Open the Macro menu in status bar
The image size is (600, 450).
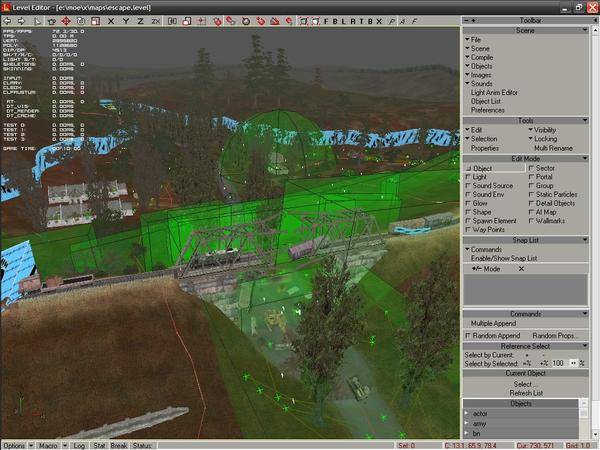tap(46, 444)
